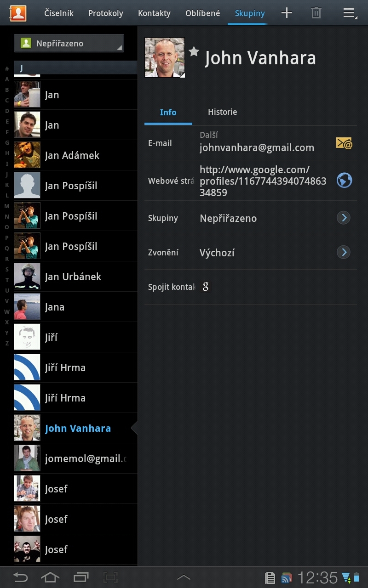
Task: Open the Zvonění ringtone chevron
Action: coord(343,252)
